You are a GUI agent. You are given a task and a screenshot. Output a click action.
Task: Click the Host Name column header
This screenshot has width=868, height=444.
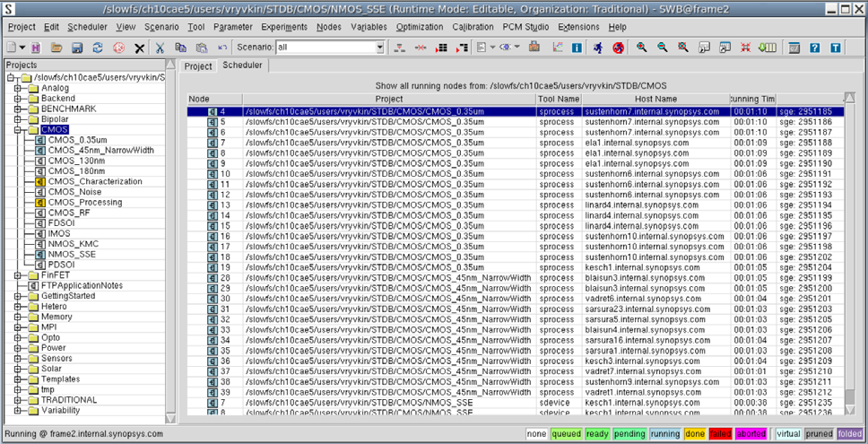pos(655,99)
